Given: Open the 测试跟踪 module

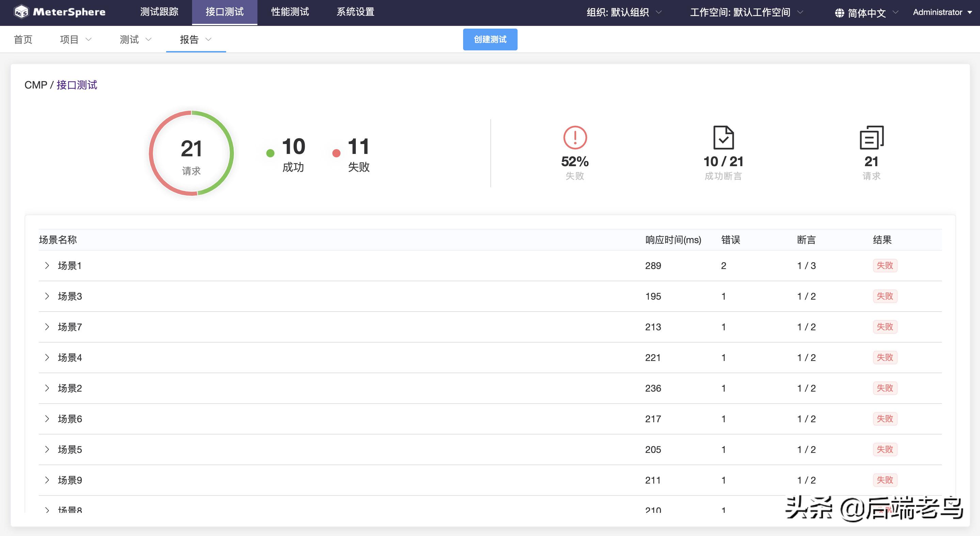Looking at the screenshot, I should coord(159,12).
